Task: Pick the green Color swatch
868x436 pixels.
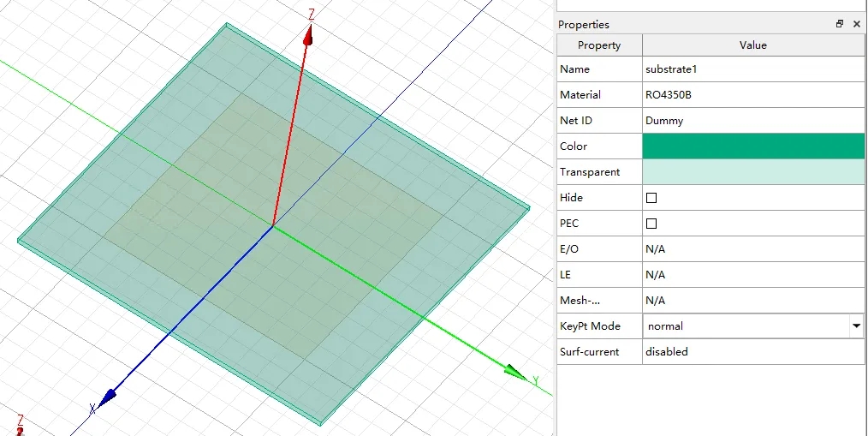Action: [x=753, y=146]
